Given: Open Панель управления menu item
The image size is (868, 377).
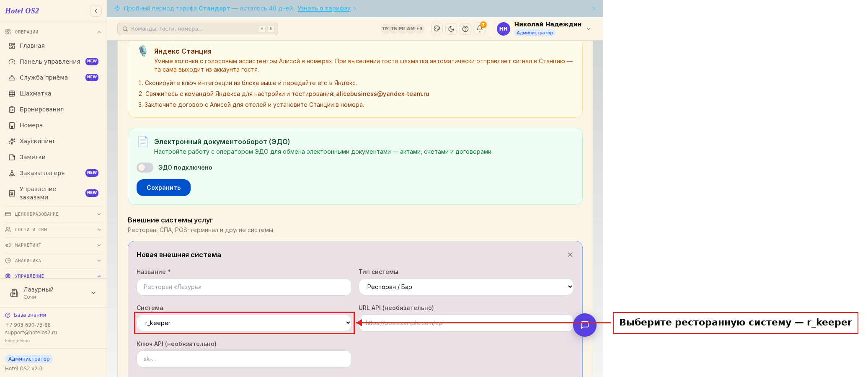Looking at the screenshot, I should point(53,62).
